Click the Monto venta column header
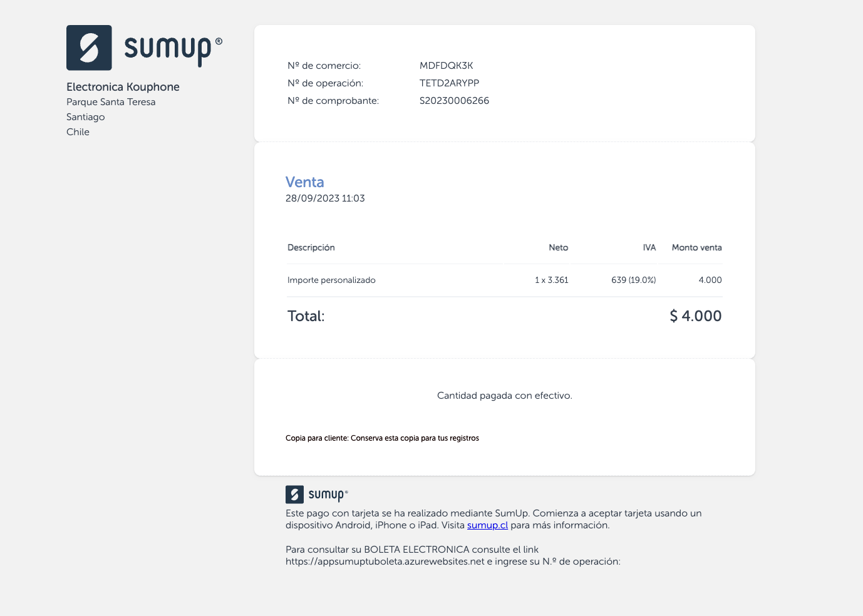The width and height of the screenshot is (863, 616). (696, 248)
